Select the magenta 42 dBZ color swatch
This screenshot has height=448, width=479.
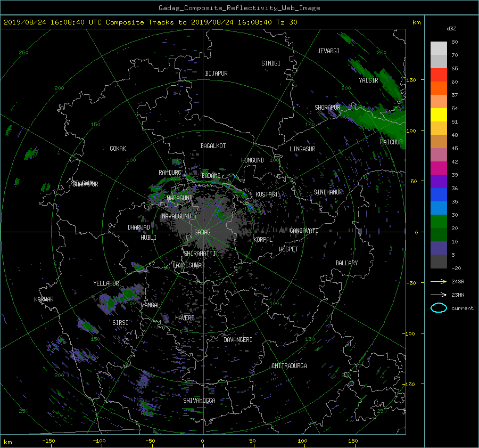[x=439, y=168]
